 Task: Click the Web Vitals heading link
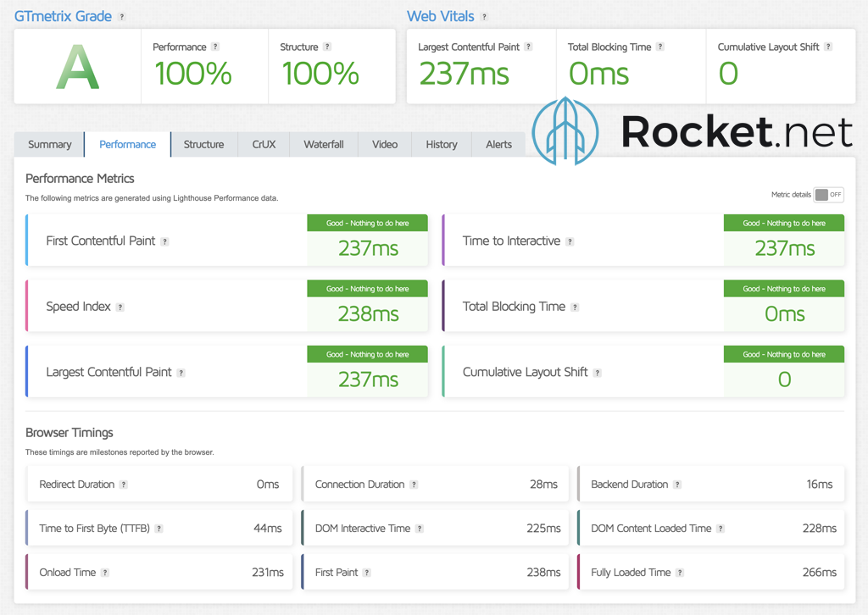[441, 17]
